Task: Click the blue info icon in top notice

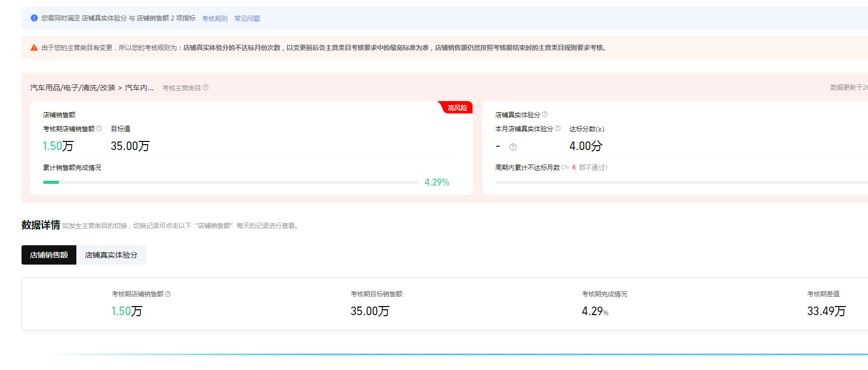Action: (34, 18)
